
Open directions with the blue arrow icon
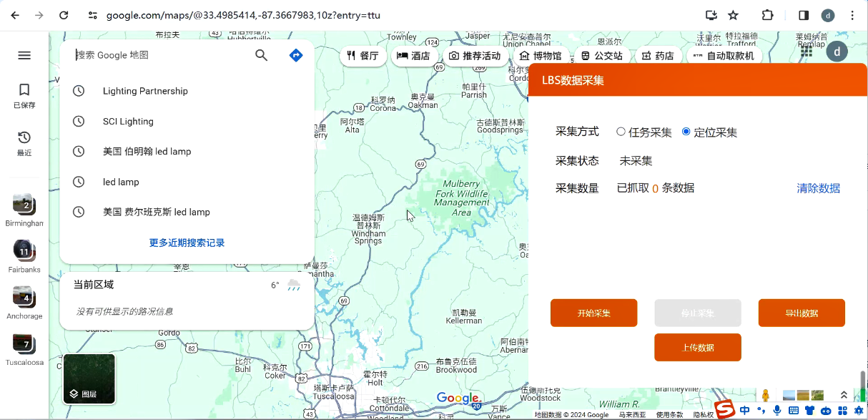(x=296, y=55)
